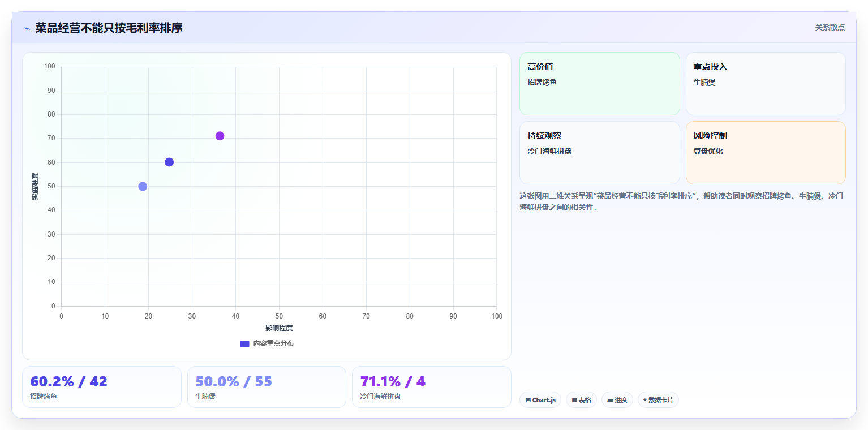This screenshot has width=868, height=430.
Task: Select the dark blue scatter point at 60
Action: point(169,162)
